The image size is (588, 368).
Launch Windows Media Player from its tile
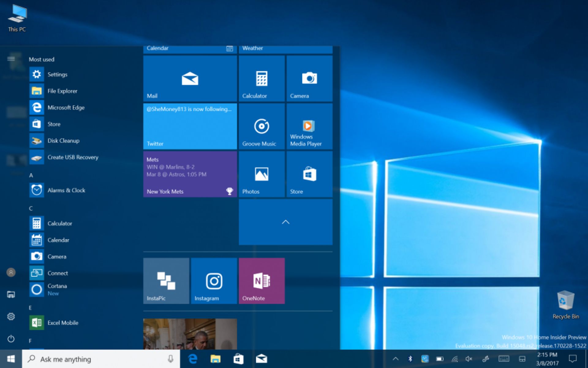click(309, 126)
